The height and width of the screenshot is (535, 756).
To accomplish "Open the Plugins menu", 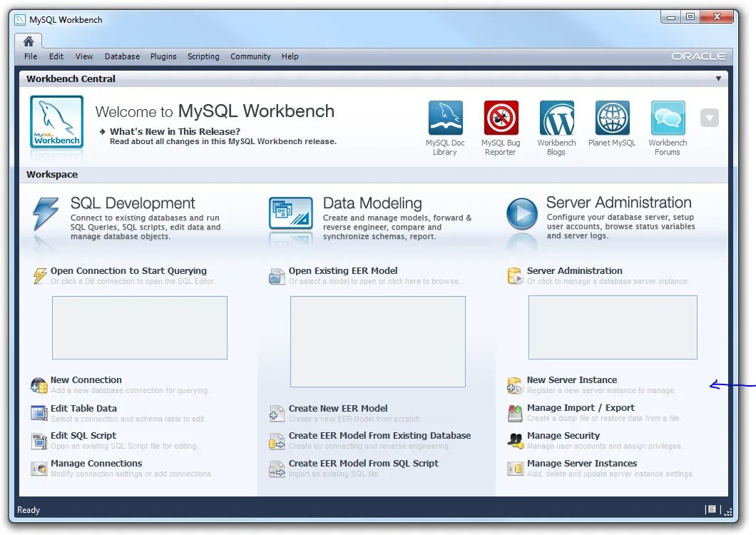I will pos(163,56).
